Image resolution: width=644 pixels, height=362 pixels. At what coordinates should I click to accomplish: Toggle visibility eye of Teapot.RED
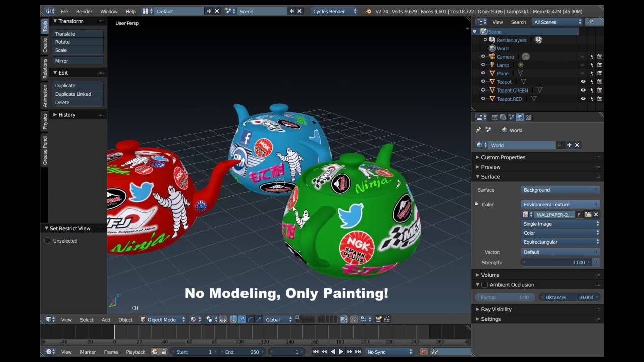[x=583, y=99]
